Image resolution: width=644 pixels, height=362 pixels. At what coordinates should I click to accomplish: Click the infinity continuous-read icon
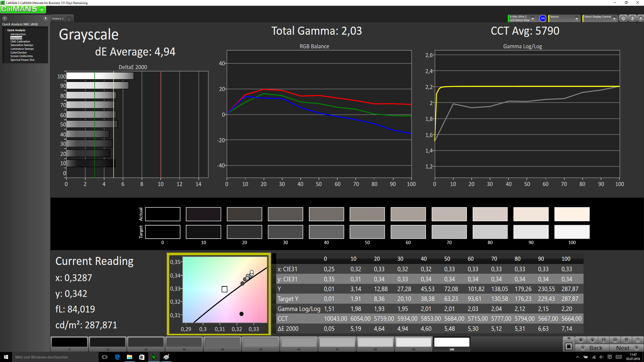click(x=615, y=340)
